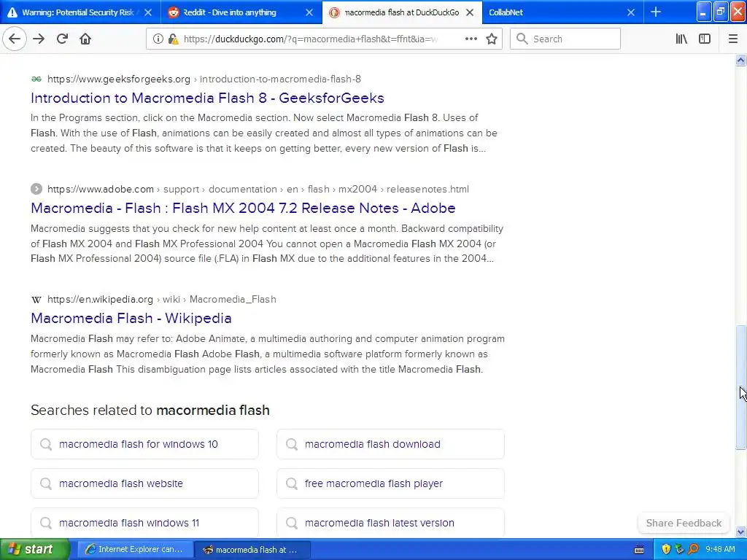747x560 pixels.
Task: Open Macromedia Flash - Wikipedia result
Action: tap(131, 318)
